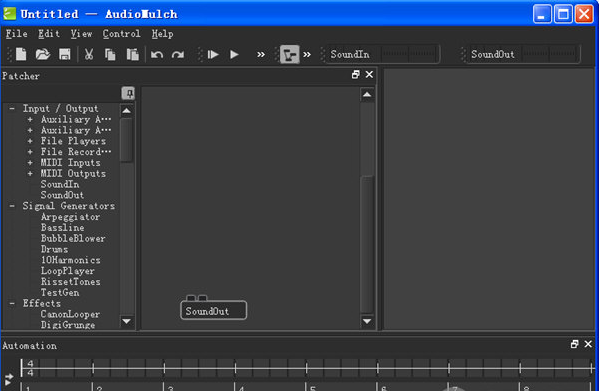This screenshot has width=599, height=391.
Task: Select SoundIn in the contraption tree
Action: (60, 184)
